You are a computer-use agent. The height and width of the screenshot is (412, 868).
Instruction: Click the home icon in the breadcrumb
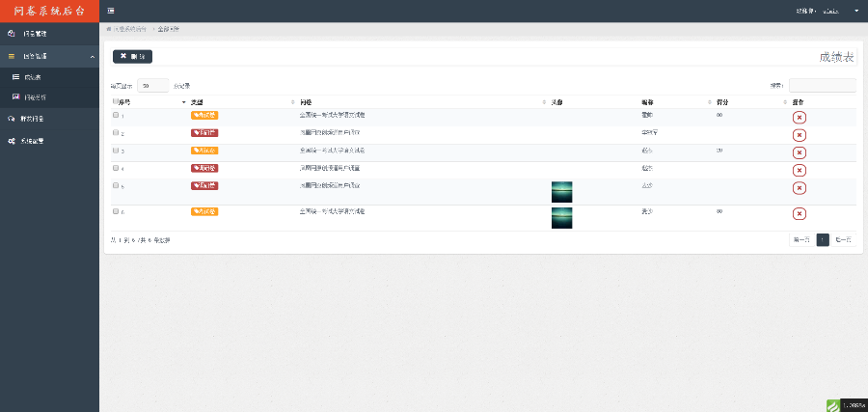click(108, 29)
